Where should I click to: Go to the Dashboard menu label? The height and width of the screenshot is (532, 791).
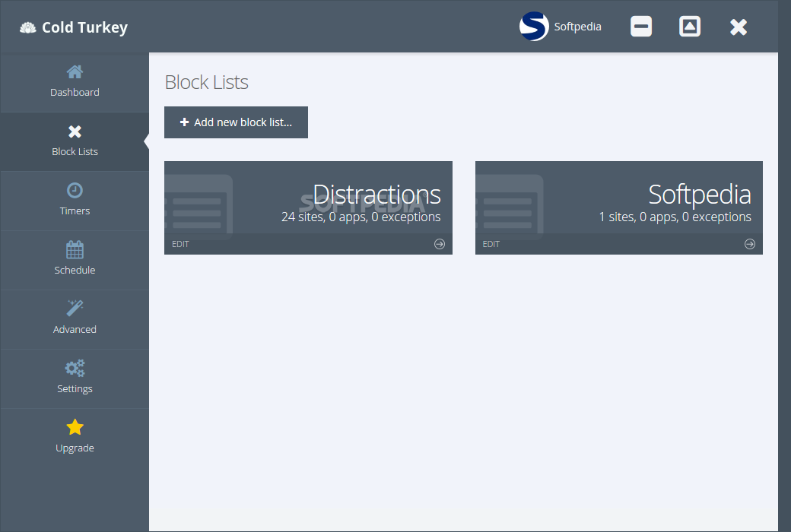click(x=75, y=92)
